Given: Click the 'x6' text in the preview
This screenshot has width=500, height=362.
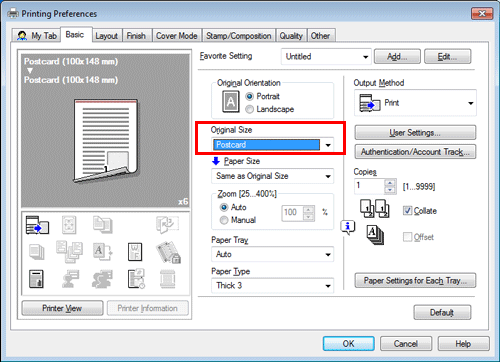Looking at the screenshot, I should click(x=183, y=201).
